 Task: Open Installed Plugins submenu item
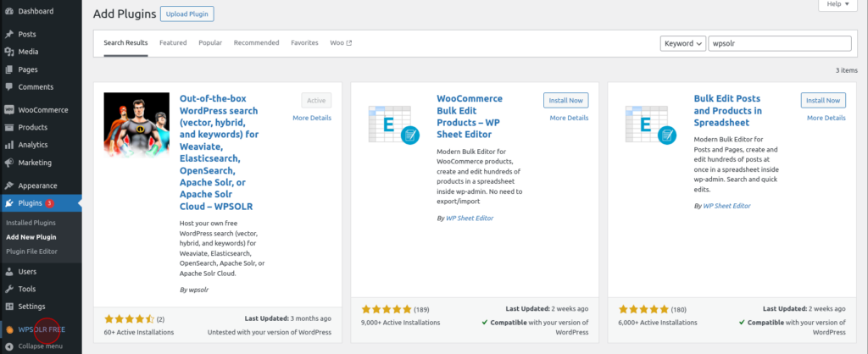point(31,223)
